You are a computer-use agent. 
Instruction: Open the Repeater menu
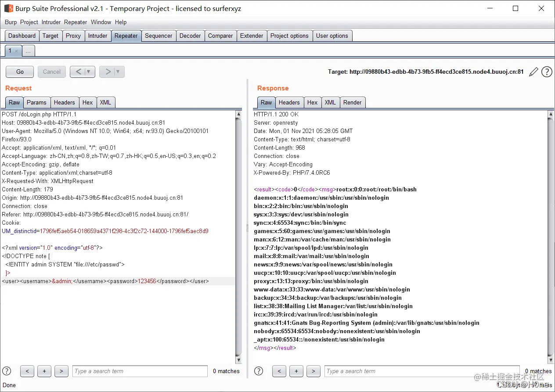(76, 22)
